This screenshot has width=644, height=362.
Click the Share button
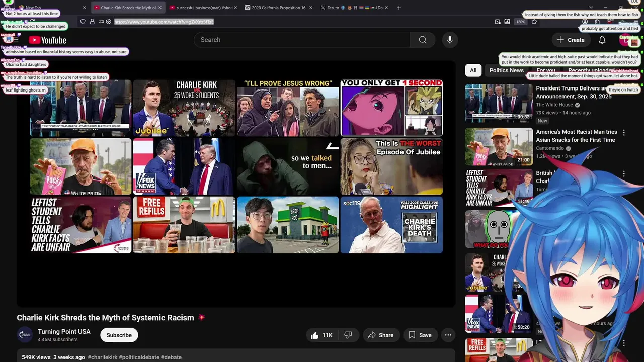tap(380, 335)
